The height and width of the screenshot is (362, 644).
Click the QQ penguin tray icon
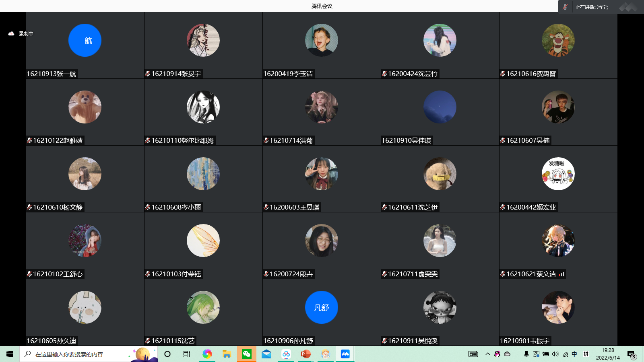(x=497, y=354)
